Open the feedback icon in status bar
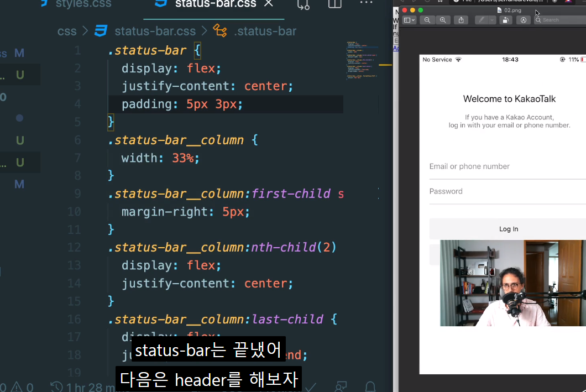Screen dimensions: 586x392 [x=341, y=387]
